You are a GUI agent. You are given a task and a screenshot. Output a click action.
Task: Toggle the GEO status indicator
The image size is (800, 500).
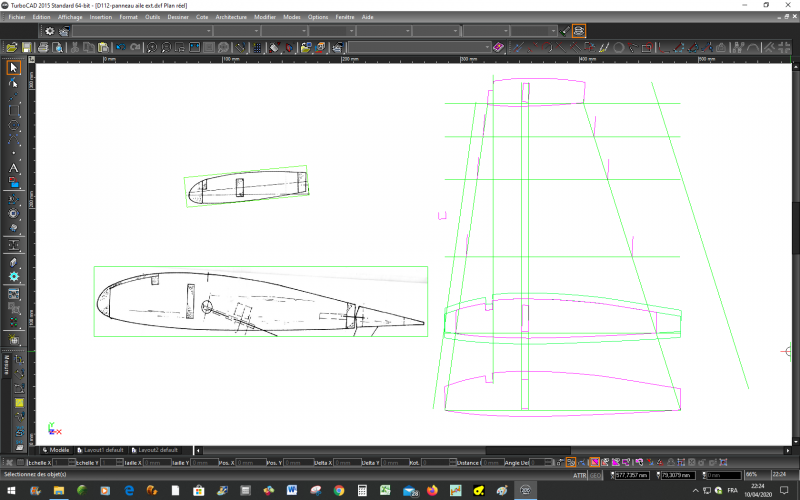(x=594, y=474)
